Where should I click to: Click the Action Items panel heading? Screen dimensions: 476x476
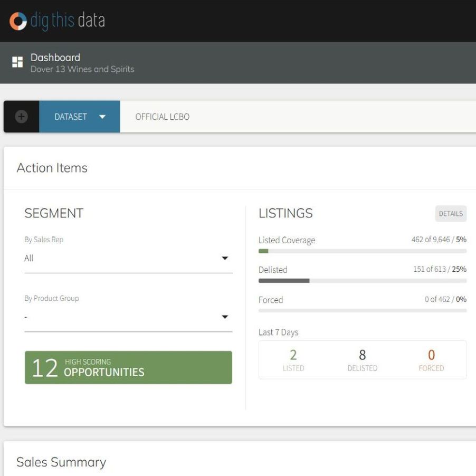pos(52,168)
